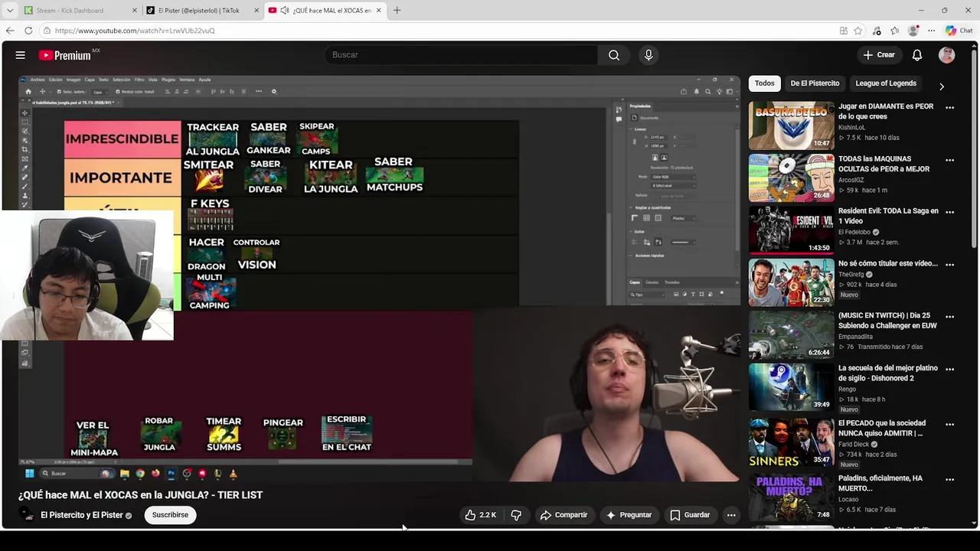The image size is (980, 551).
Task: Open 'No sé cómo titular este vídeo' title
Action: [887, 263]
